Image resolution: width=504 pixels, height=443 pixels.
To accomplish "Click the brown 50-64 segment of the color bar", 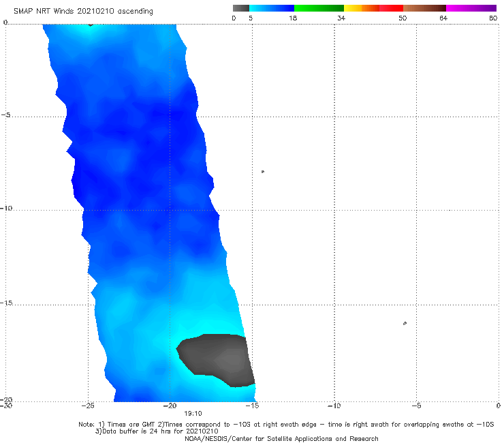I will (424, 8).
